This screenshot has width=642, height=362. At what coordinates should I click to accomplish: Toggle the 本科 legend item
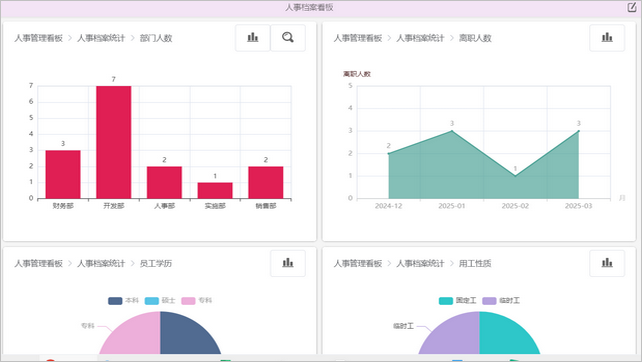123,301
